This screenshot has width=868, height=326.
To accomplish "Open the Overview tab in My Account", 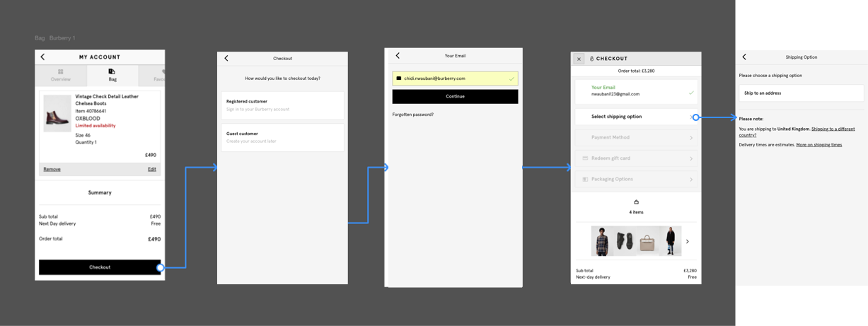I will 61,76.
